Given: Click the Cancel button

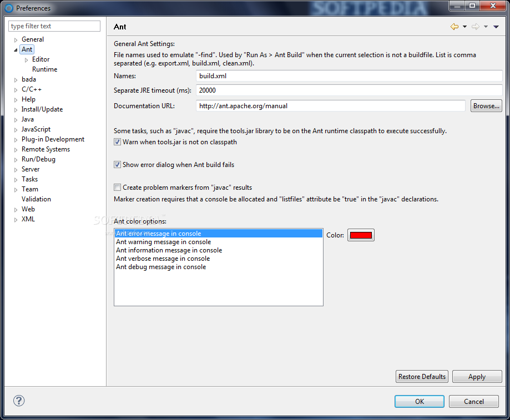Looking at the screenshot, I should pos(473,402).
